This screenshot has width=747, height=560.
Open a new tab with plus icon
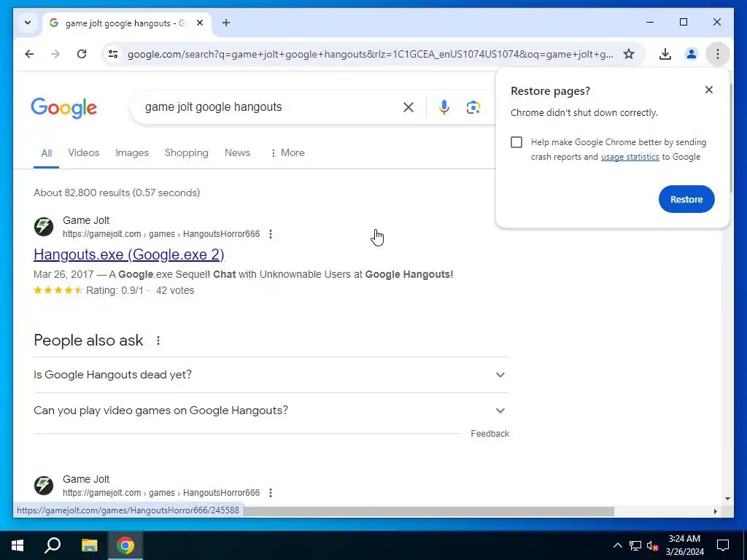[x=226, y=23]
